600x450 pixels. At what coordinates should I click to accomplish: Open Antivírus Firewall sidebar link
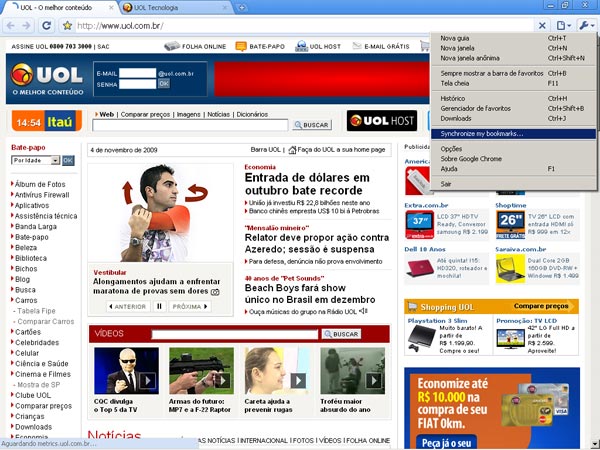(42, 195)
